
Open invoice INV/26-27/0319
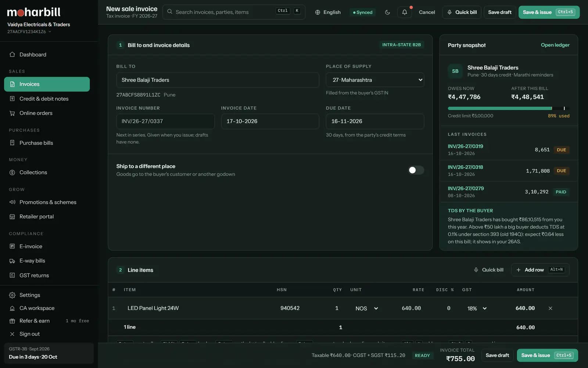465,146
